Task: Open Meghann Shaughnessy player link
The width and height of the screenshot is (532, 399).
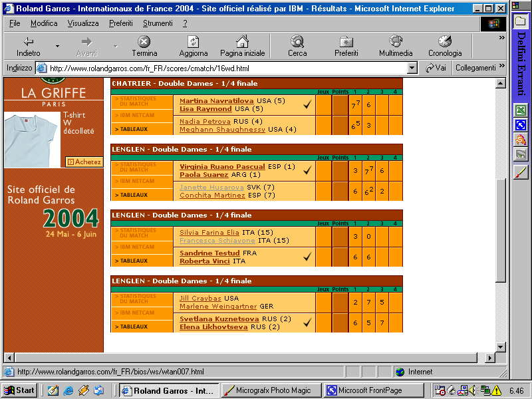Action: [x=222, y=129]
